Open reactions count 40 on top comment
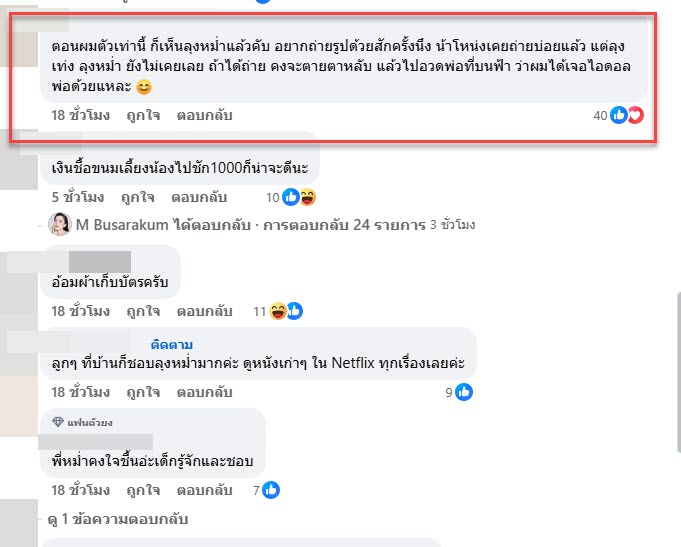The height and width of the screenshot is (547, 681). point(600,115)
